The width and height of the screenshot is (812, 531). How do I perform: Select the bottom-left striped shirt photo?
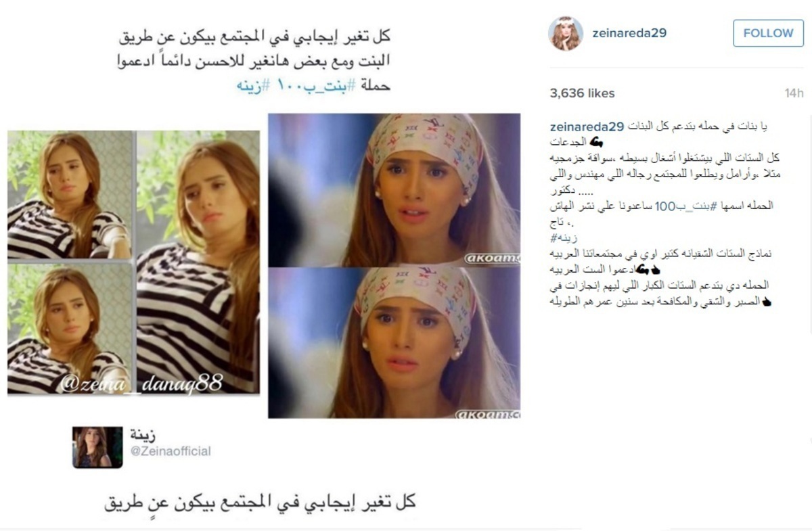tap(70, 328)
